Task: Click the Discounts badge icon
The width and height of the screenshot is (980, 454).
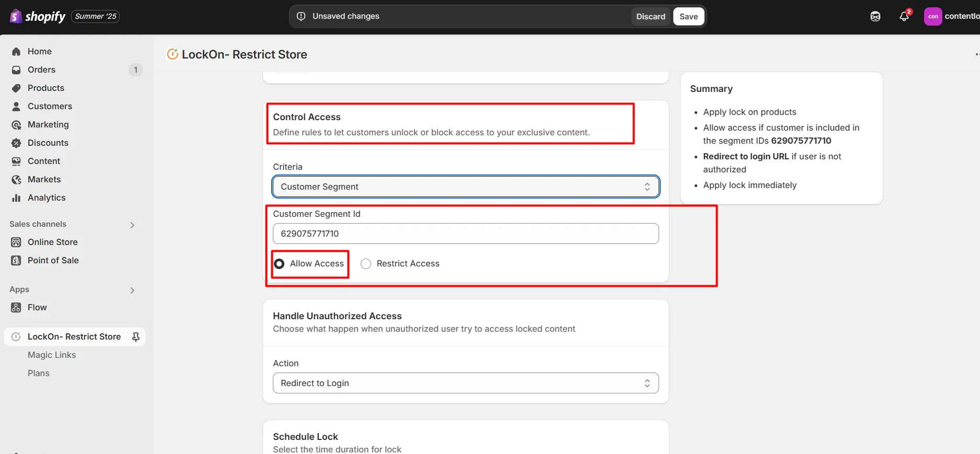Action: (x=16, y=143)
